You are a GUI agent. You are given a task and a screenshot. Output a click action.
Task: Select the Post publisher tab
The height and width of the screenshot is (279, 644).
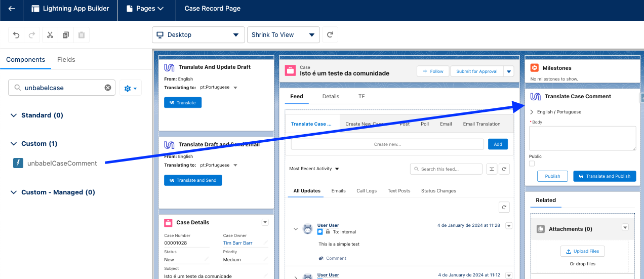(x=405, y=124)
